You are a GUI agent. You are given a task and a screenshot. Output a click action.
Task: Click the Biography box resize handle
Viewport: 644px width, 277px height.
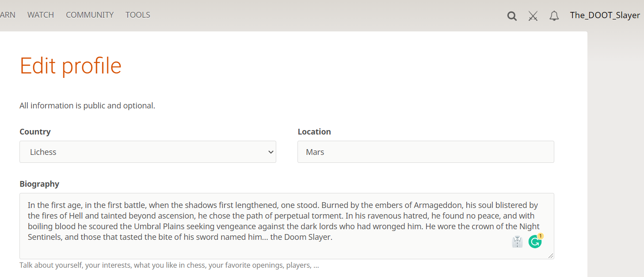click(551, 256)
